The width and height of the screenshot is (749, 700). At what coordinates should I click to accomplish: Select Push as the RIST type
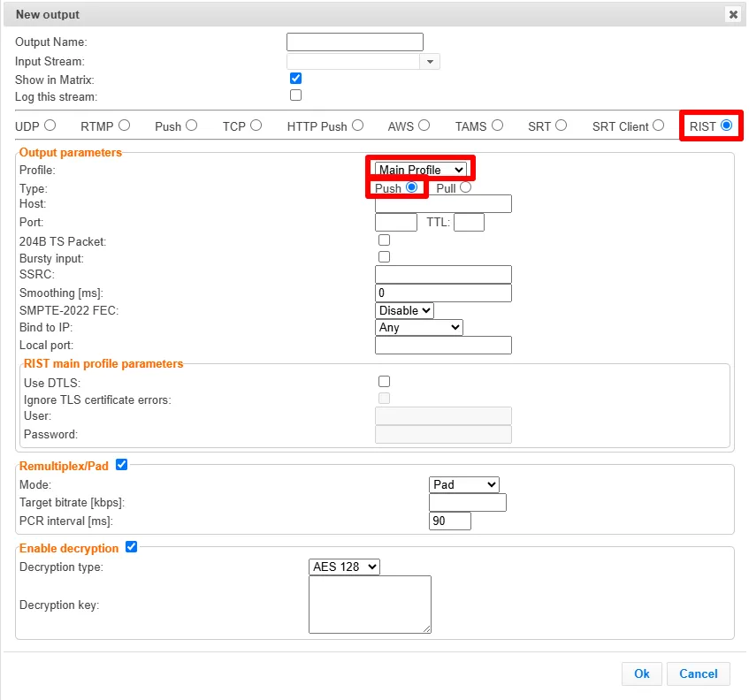click(x=412, y=187)
